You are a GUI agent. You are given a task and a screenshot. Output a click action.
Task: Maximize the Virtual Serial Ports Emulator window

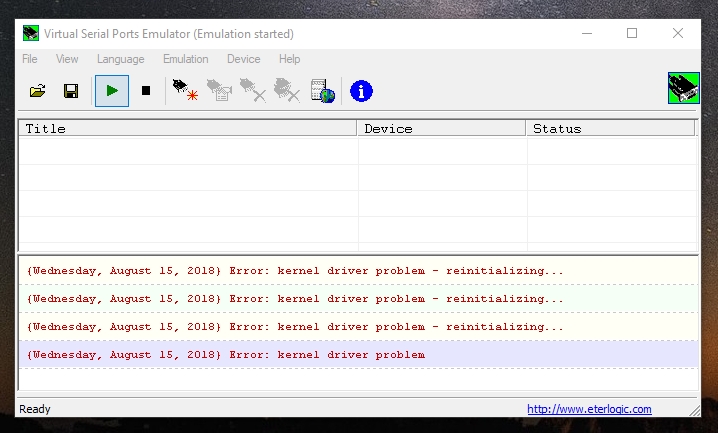click(x=632, y=33)
